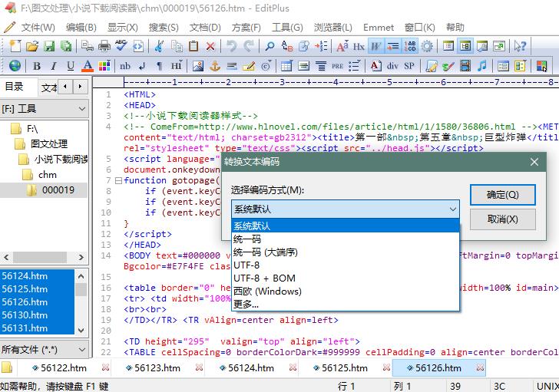Open the 搜索(S) menu
This screenshot has width=559, height=392.
pyautogui.click(x=164, y=28)
